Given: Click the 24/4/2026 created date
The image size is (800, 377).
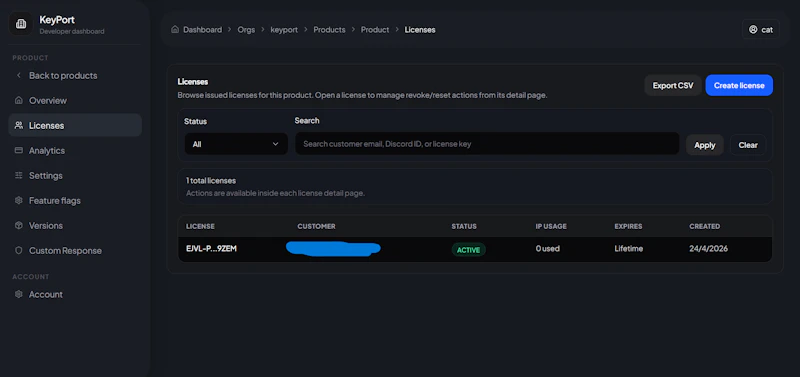Looking at the screenshot, I should (708, 249).
